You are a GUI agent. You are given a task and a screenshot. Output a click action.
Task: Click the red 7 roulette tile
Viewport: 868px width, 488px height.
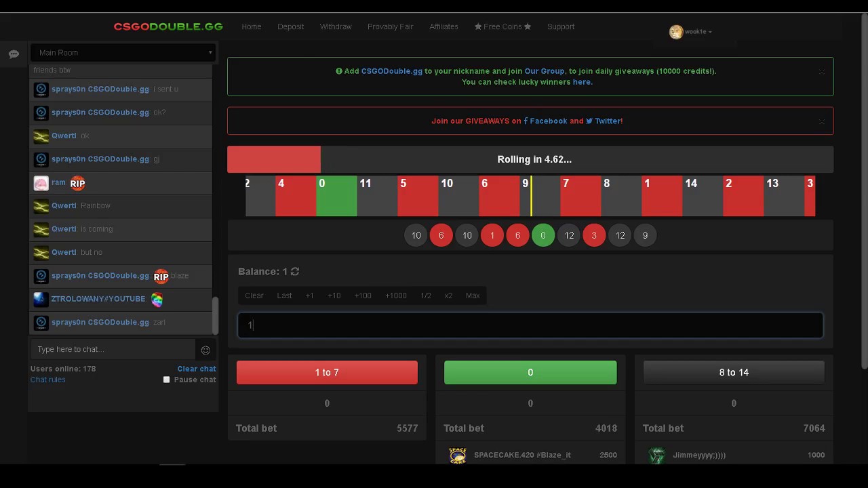tap(580, 196)
